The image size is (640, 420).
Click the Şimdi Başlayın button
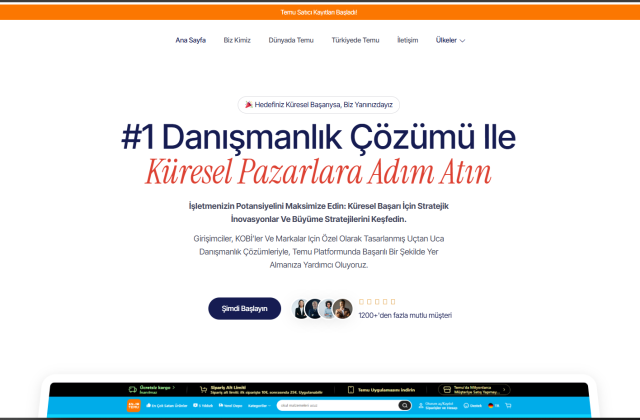[244, 308]
